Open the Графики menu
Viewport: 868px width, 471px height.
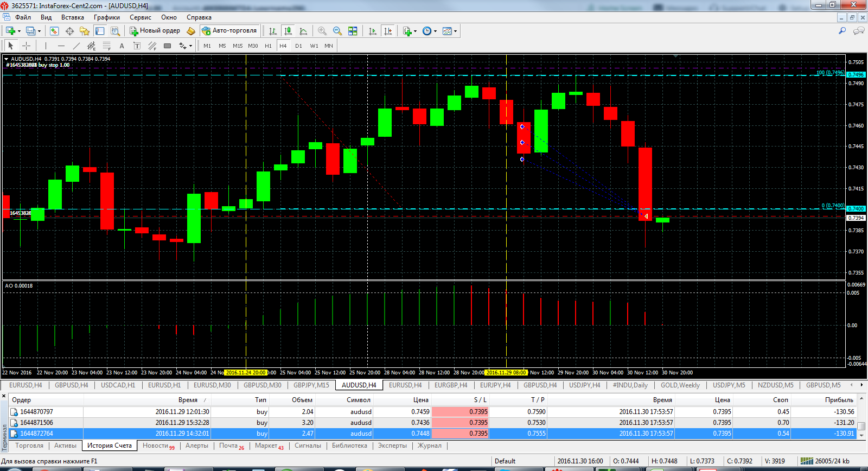tap(107, 17)
